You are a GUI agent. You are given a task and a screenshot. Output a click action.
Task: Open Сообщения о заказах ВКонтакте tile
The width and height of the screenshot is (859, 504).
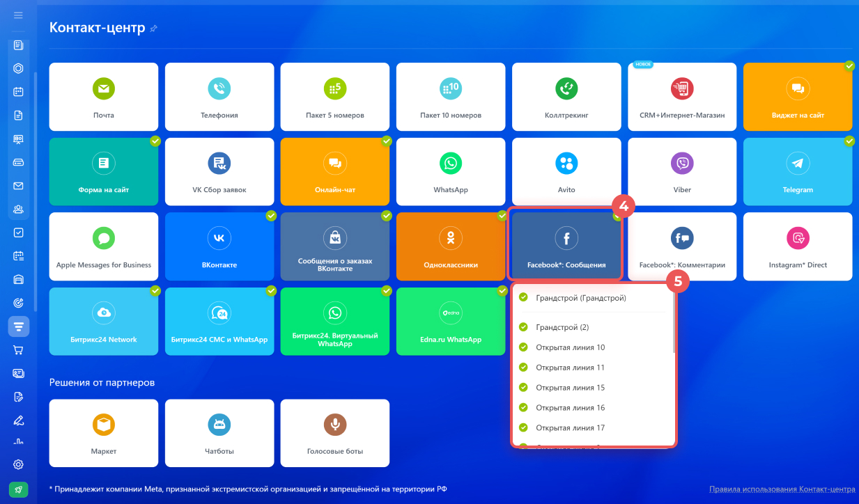(335, 246)
